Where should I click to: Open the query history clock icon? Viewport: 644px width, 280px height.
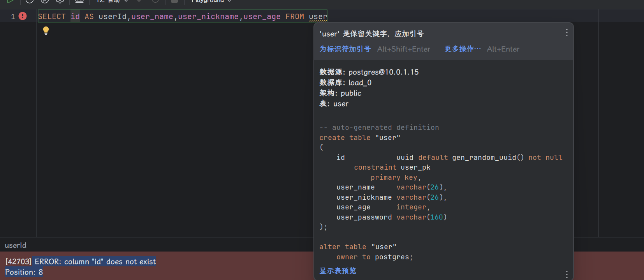(x=30, y=1)
